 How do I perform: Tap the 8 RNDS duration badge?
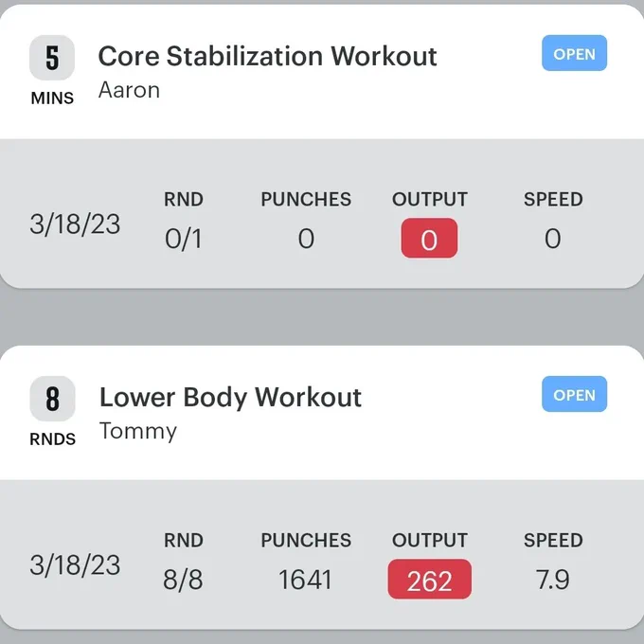click(x=53, y=412)
